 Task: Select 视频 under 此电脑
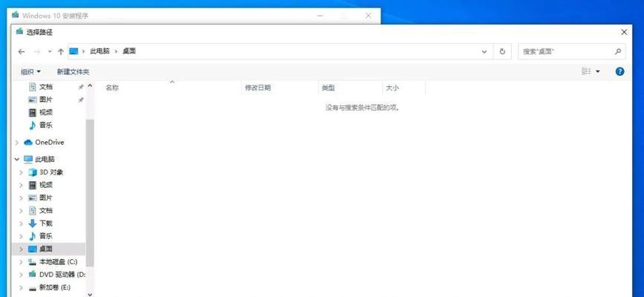(46, 185)
